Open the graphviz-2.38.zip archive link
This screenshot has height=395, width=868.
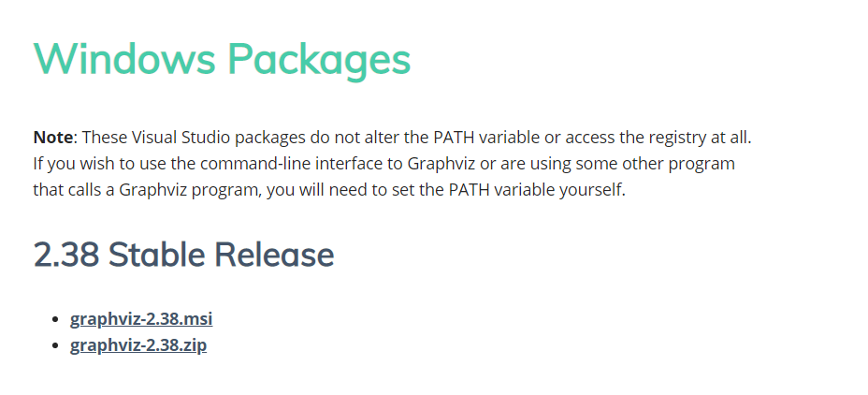click(x=138, y=344)
